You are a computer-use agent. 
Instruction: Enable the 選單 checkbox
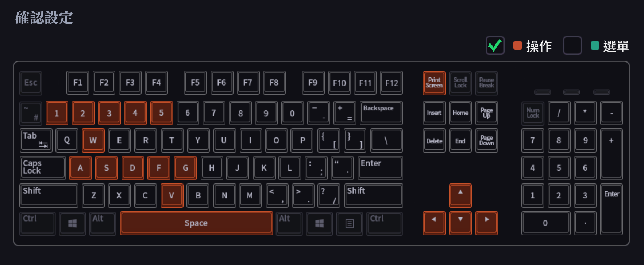click(x=572, y=45)
